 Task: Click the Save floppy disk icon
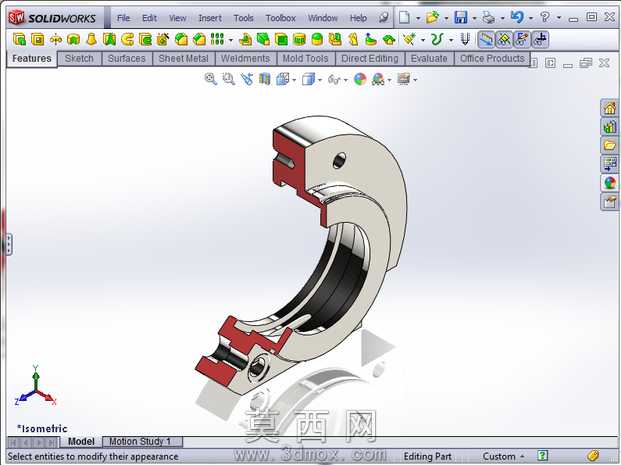coord(461,17)
